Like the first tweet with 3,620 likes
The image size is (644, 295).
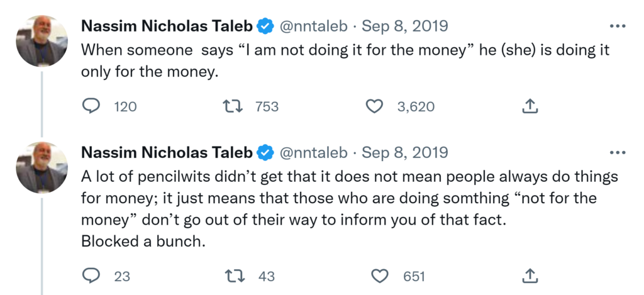(374, 107)
